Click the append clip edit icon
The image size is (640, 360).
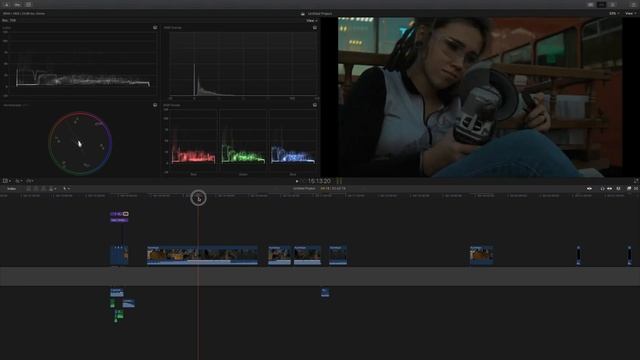(x=44, y=189)
